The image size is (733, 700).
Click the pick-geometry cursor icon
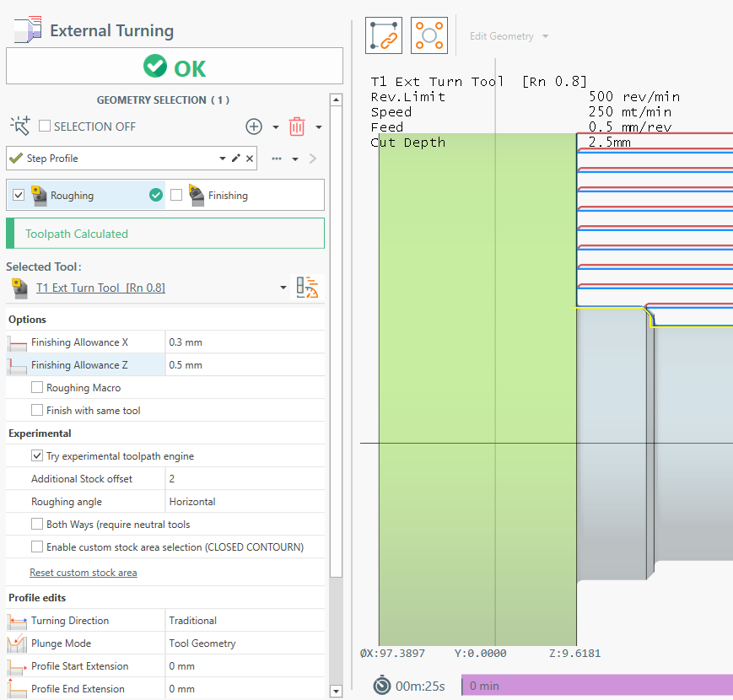pos(20,127)
